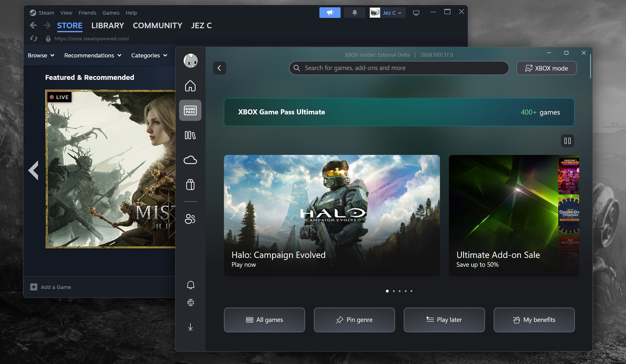Switch to the STORE tab in Steam
The width and height of the screenshot is (626, 364).
pyautogui.click(x=70, y=25)
